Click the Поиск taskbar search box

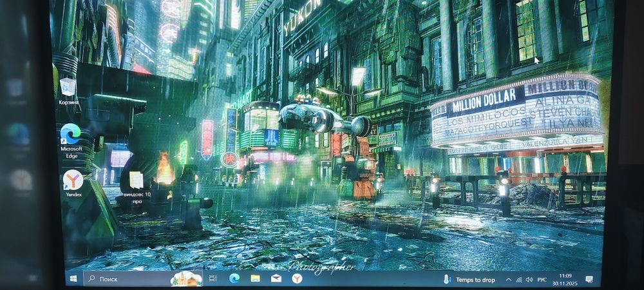[x=143, y=279]
